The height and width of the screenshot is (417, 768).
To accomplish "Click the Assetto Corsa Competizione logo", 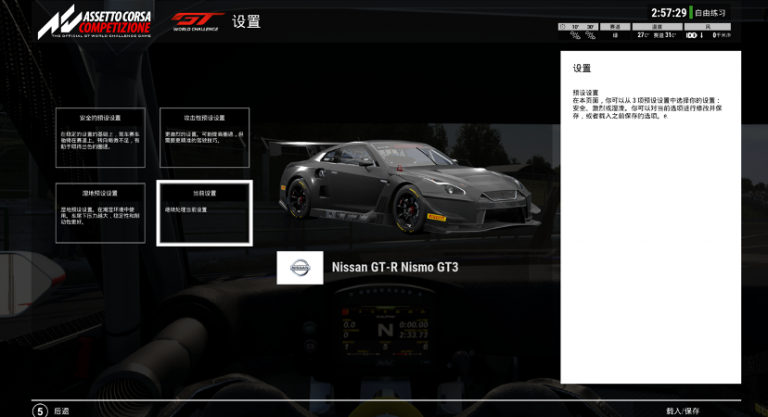I will tap(95, 22).
